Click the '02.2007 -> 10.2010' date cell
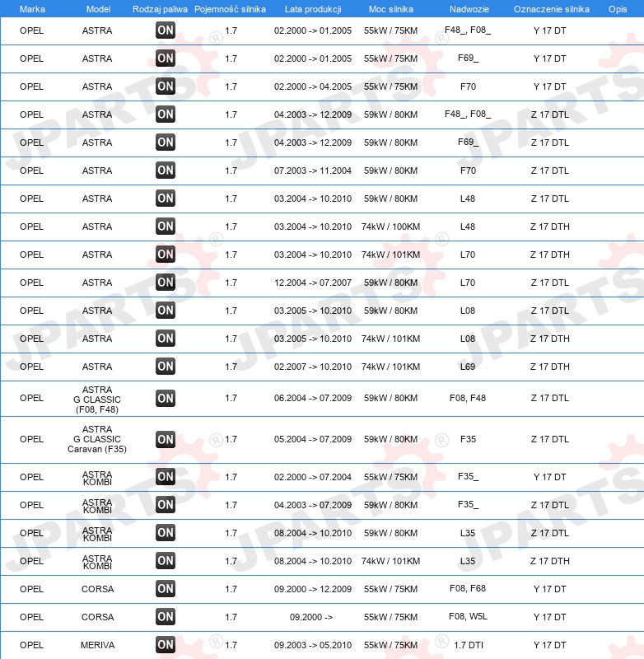This screenshot has height=659, width=644. (x=313, y=367)
